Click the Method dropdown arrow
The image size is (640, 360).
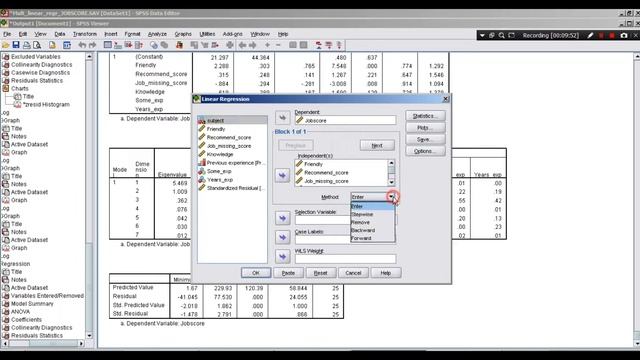click(x=391, y=197)
